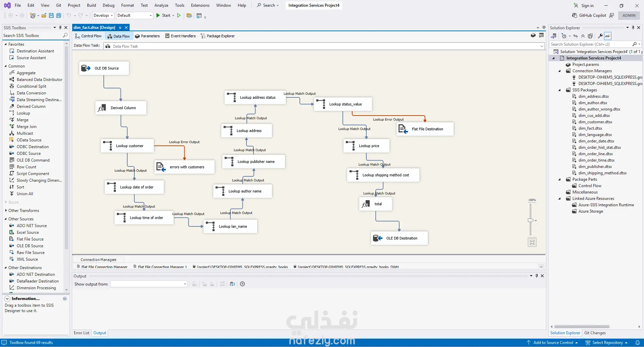Click the clock icon in Output toolbar

pos(242,284)
